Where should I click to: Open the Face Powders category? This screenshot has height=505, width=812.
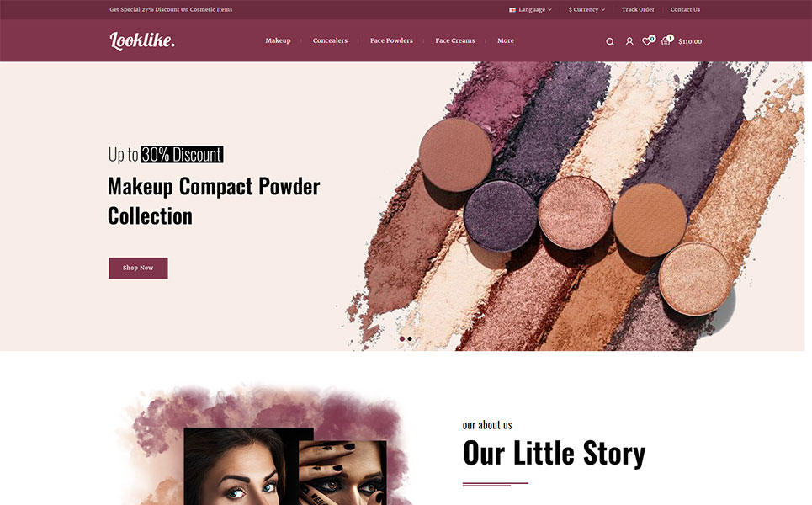(x=391, y=40)
